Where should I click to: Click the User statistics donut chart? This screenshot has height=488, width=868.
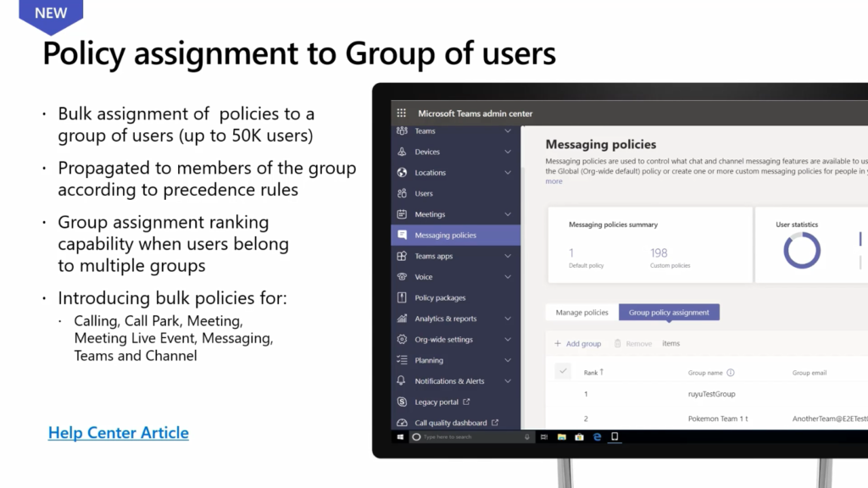802,251
